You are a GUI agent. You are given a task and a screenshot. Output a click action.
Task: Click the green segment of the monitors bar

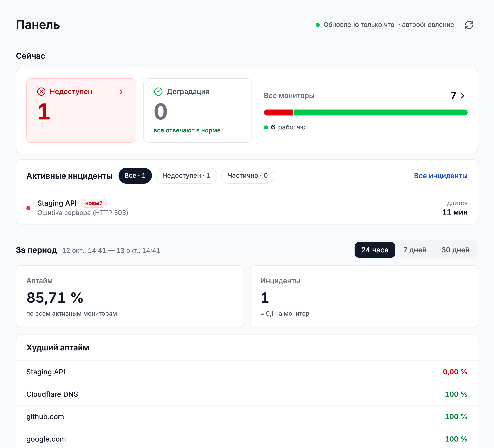[381, 112]
